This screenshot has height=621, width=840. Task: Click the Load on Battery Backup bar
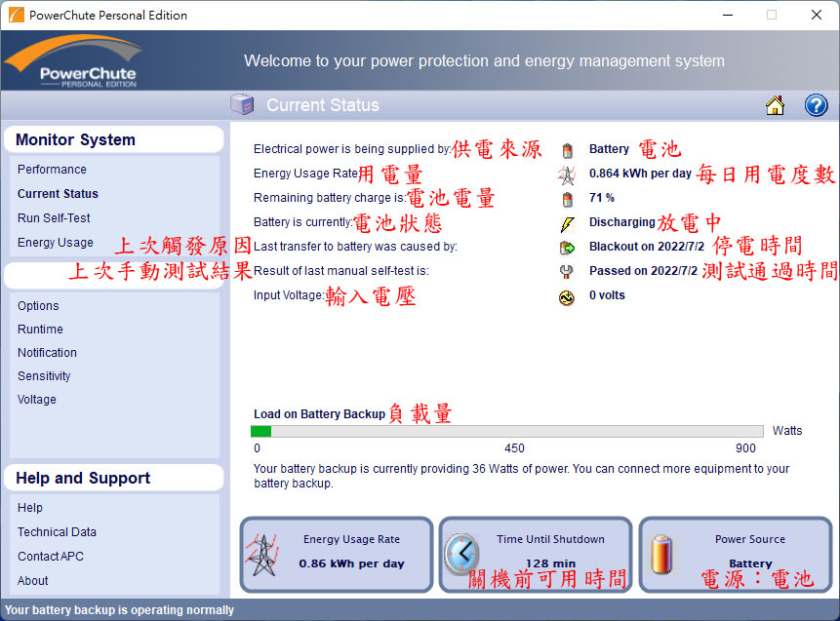pyautogui.click(x=506, y=432)
